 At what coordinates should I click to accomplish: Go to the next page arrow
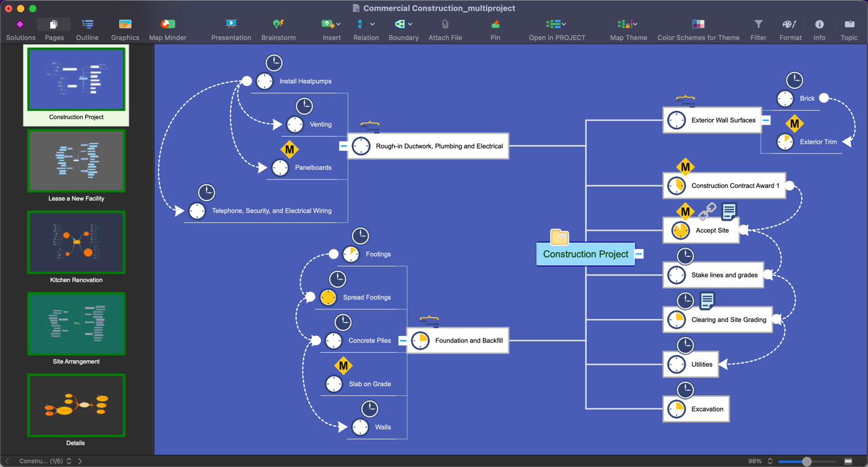click(80, 461)
